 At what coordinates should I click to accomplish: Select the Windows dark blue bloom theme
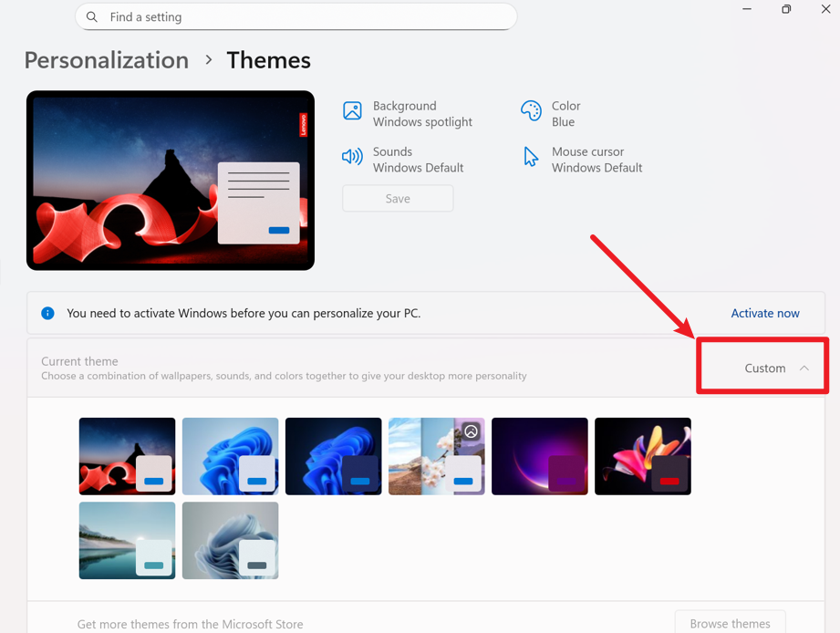click(333, 456)
